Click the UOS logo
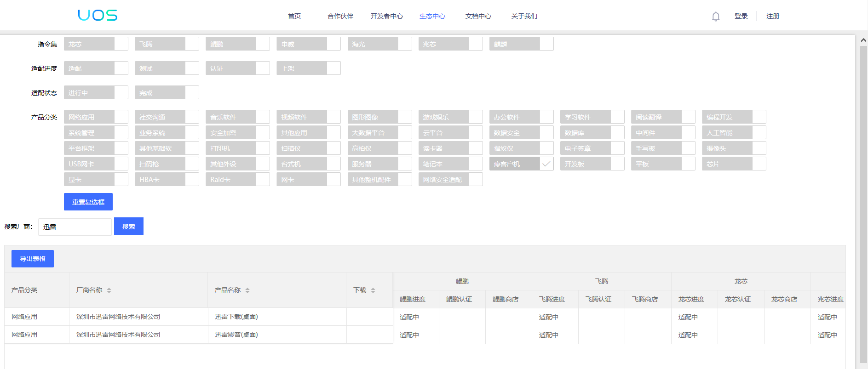The width and height of the screenshot is (868, 369). pyautogui.click(x=98, y=16)
